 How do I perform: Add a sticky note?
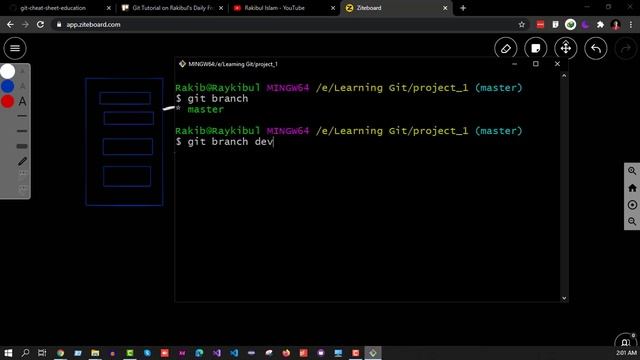(x=536, y=49)
